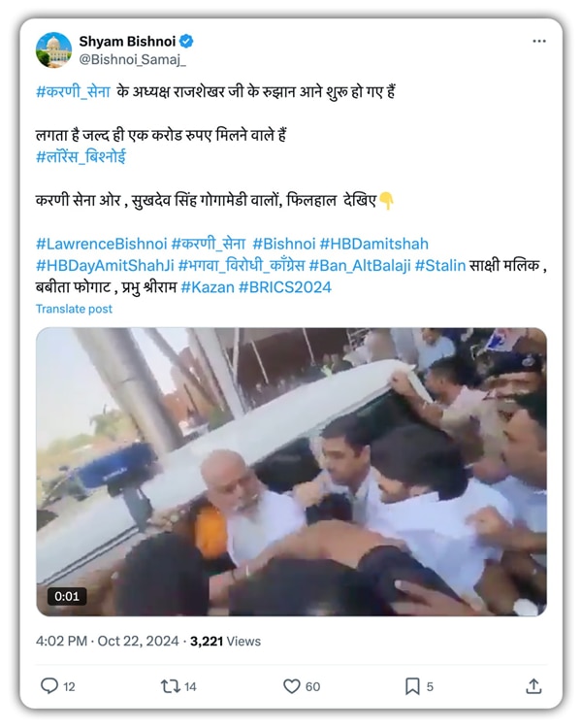Open Shyam Bishnoi profile avatar
Viewport: 582px width, 728px height.
54,50
